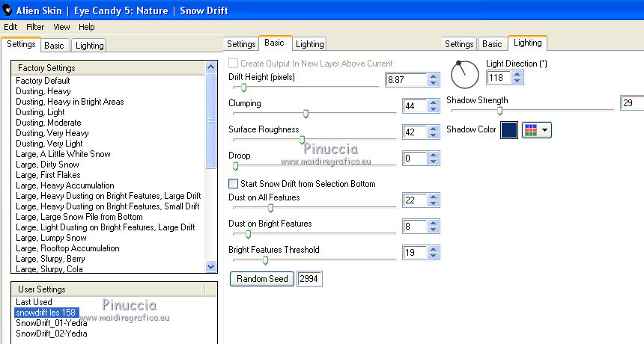Decrease Light Direction with down arrow
This screenshot has height=344, width=644.
click(517, 81)
